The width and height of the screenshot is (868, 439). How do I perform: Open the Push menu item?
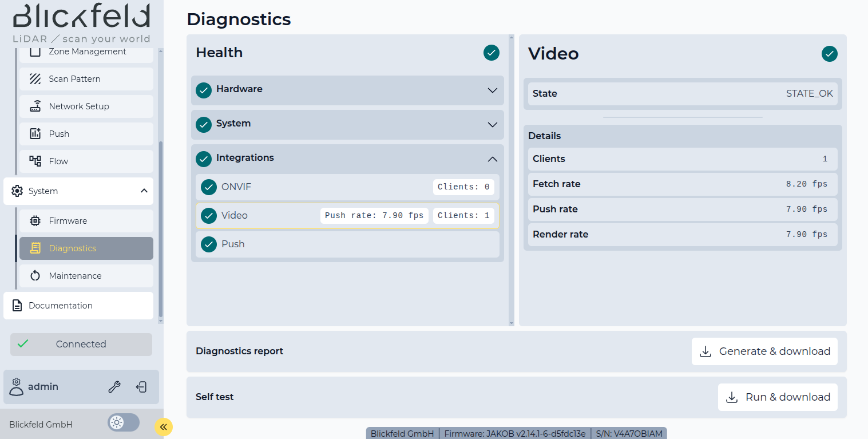(86, 134)
